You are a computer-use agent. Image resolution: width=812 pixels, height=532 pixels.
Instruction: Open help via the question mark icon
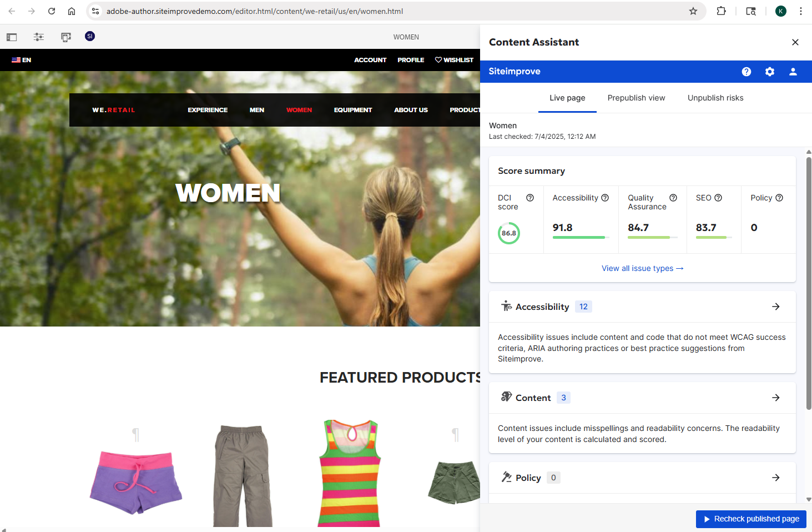(x=746, y=71)
